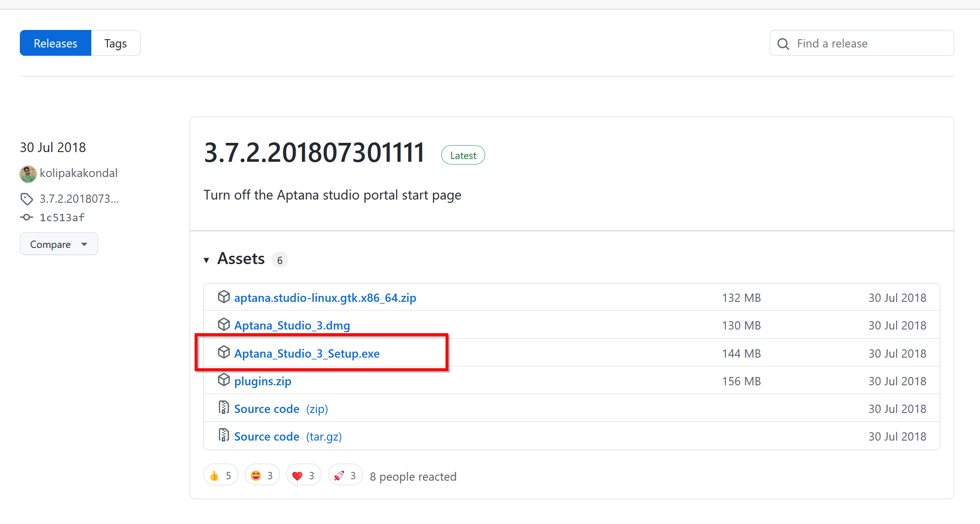Open release 3.7.2.201807301111 title
Screen dimensions: 980x524
coord(314,153)
